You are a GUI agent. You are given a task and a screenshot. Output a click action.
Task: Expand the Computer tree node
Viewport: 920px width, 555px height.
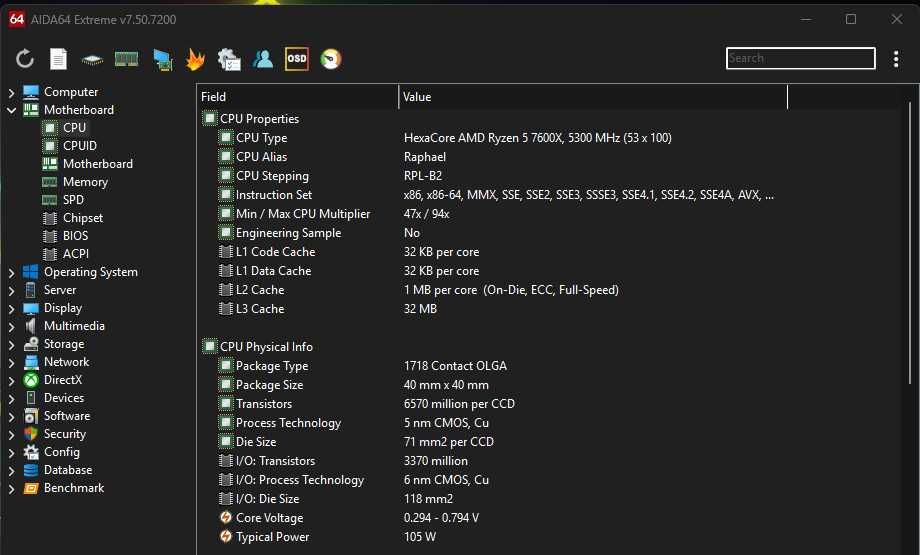[x=11, y=92]
